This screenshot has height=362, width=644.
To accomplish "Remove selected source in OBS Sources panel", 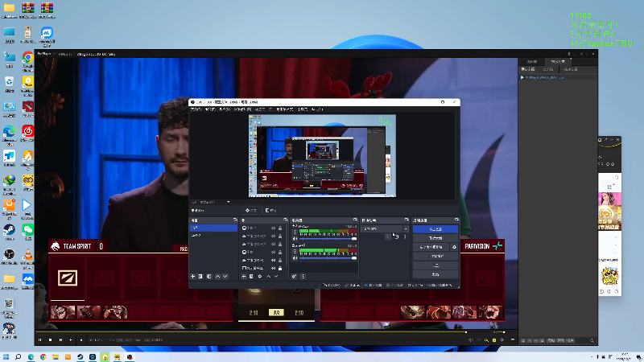I will (x=251, y=276).
